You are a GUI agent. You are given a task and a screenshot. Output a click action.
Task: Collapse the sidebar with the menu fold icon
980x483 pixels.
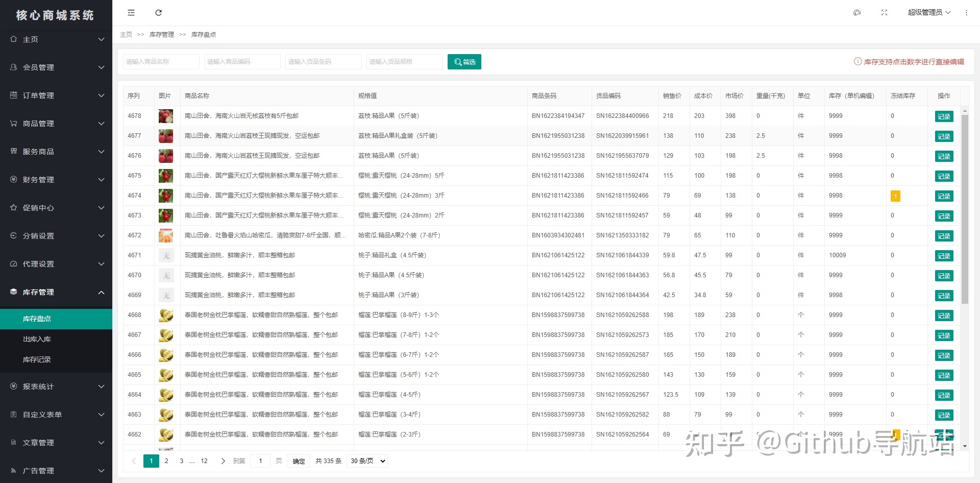click(131, 13)
